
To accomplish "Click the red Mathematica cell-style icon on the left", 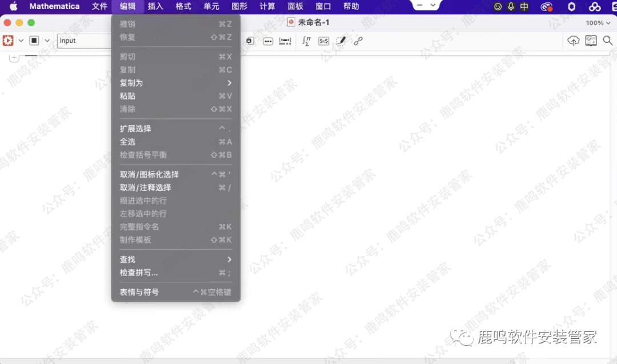I will [8, 41].
